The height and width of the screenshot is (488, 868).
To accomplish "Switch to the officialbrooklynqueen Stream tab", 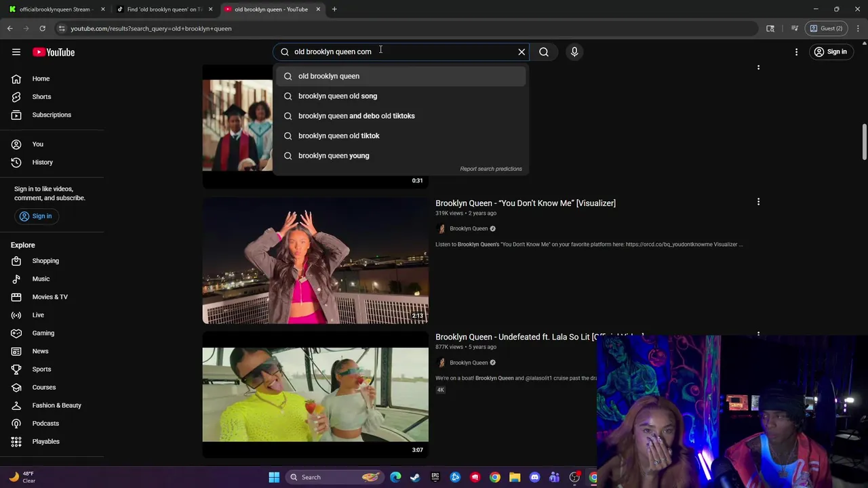I will (x=55, y=9).
